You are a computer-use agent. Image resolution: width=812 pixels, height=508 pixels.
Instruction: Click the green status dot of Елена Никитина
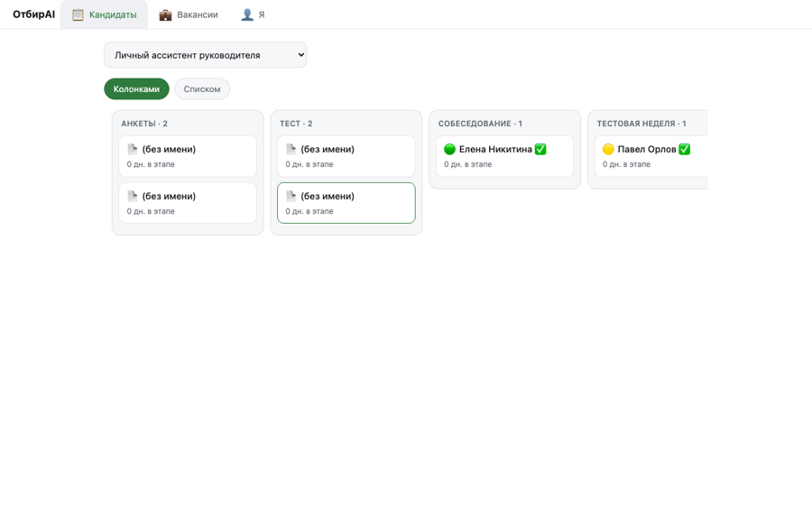449,149
